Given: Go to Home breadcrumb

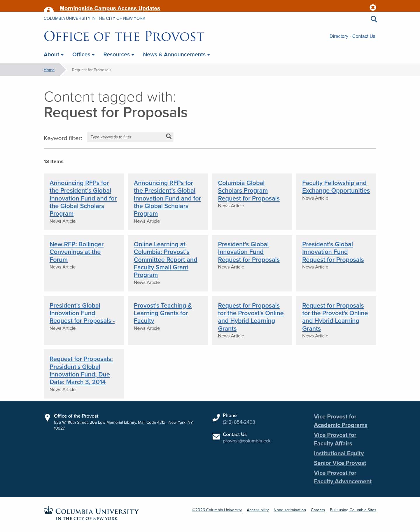Looking at the screenshot, I should coord(49,70).
